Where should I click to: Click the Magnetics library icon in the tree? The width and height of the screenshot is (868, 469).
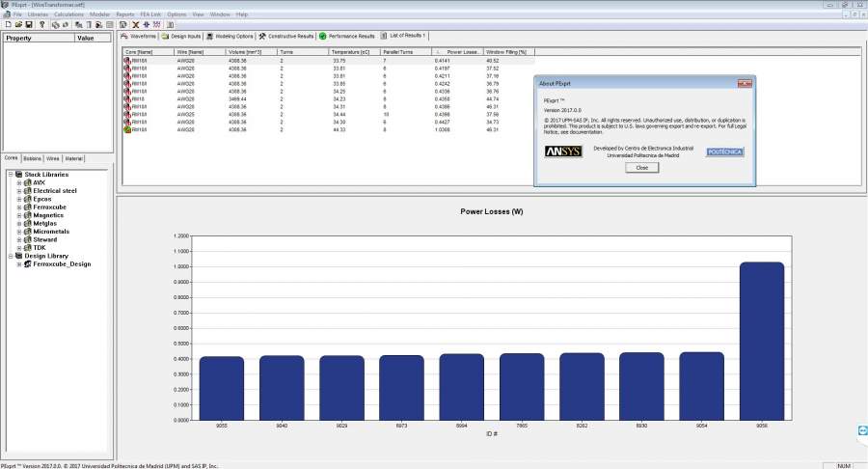tap(27, 215)
